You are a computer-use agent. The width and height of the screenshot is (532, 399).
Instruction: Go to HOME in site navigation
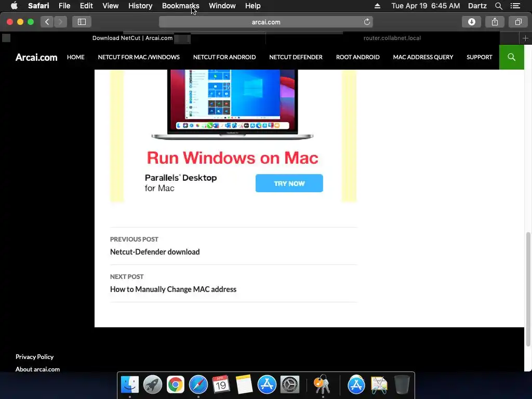click(76, 57)
